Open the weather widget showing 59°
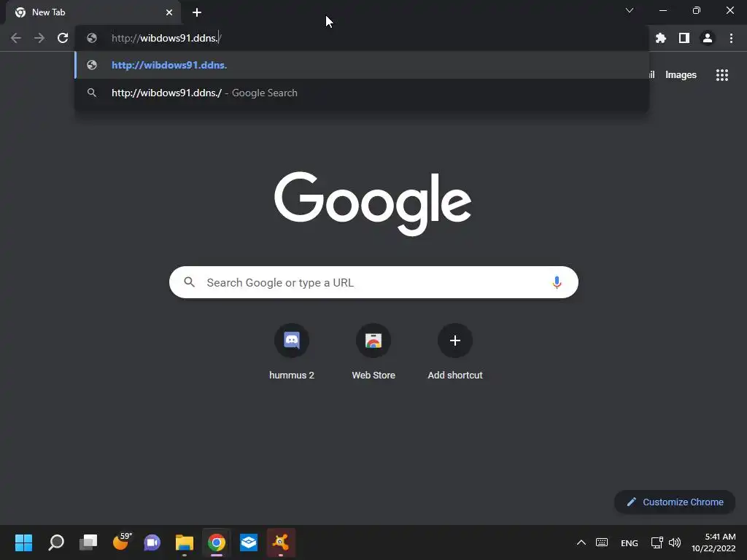 coord(122,542)
